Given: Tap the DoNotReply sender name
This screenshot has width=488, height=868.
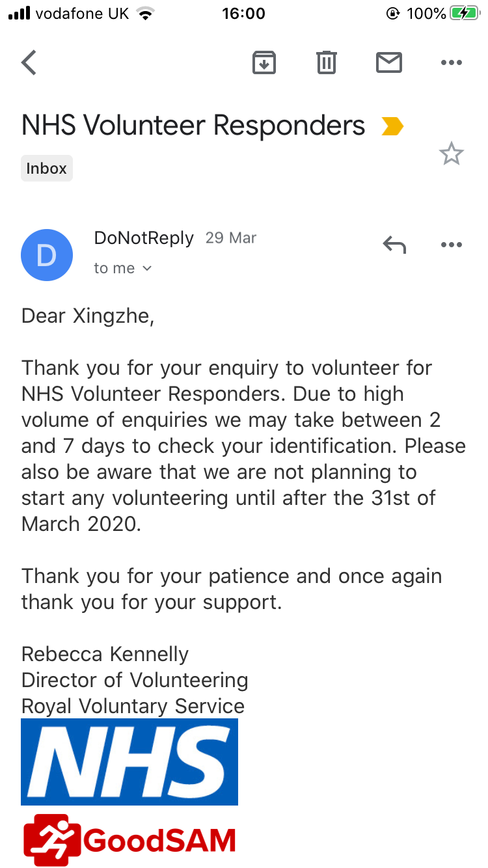Looking at the screenshot, I should coord(144,238).
